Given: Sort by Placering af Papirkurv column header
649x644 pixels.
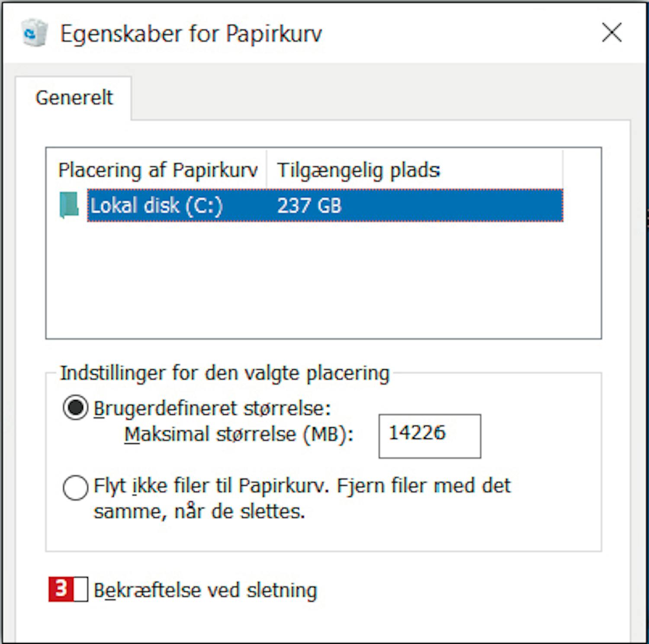Looking at the screenshot, I should pyautogui.click(x=157, y=170).
